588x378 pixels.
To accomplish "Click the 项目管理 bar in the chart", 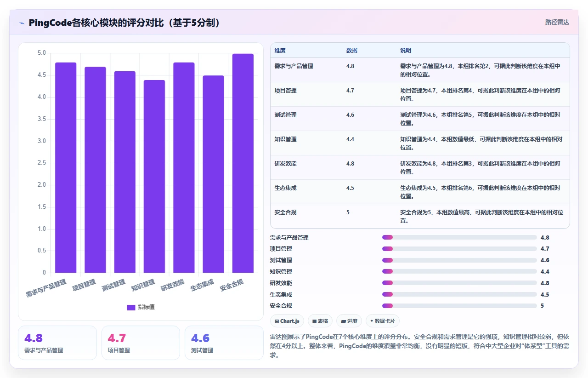I will point(95,170).
